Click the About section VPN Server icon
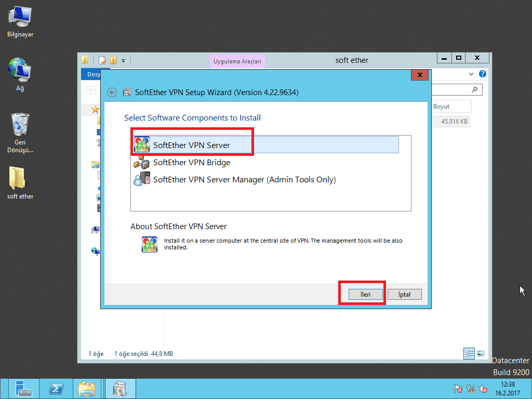The image size is (532, 399). pyautogui.click(x=150, y=244)
